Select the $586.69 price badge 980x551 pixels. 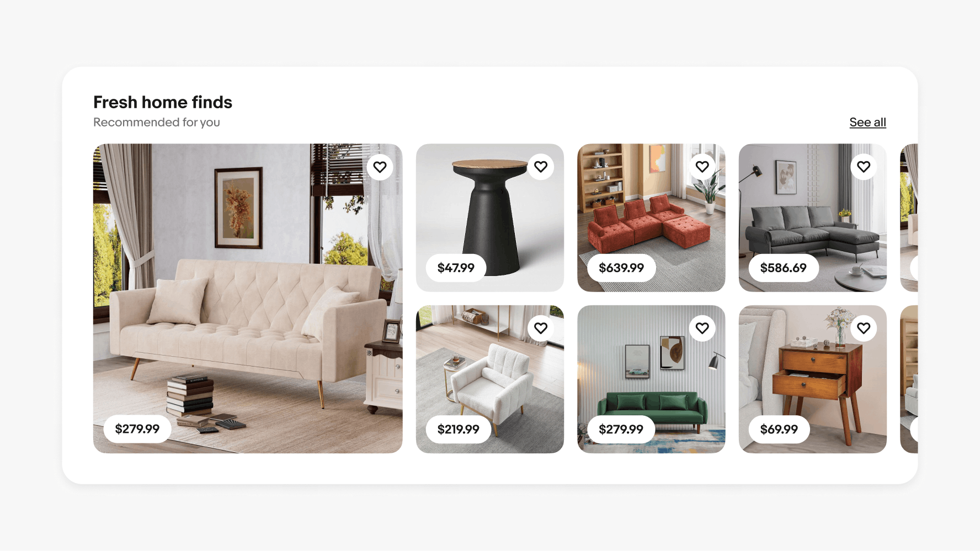pyautogui.click(x=783, y=268)
